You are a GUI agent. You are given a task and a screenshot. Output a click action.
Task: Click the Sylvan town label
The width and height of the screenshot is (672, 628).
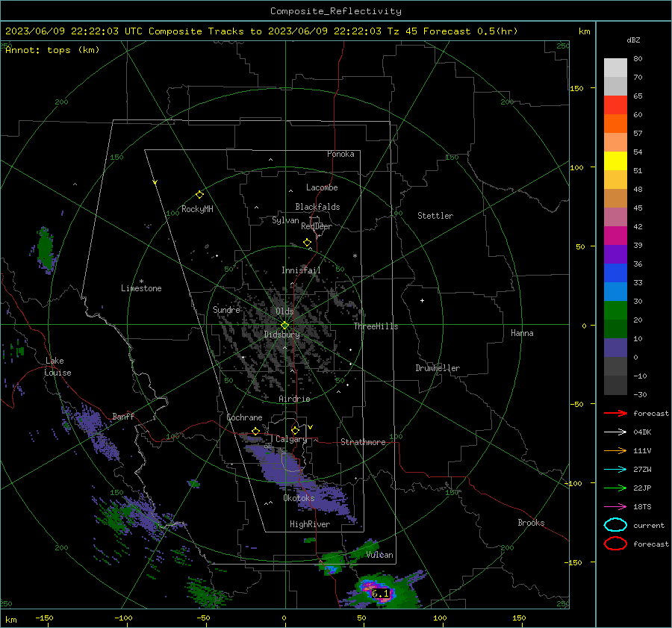pos(285,220)
